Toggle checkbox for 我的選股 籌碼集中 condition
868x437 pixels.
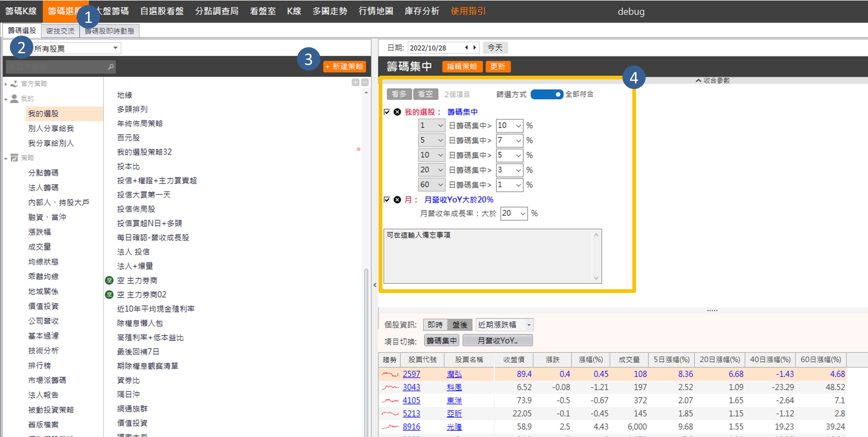tap(387, 112)
